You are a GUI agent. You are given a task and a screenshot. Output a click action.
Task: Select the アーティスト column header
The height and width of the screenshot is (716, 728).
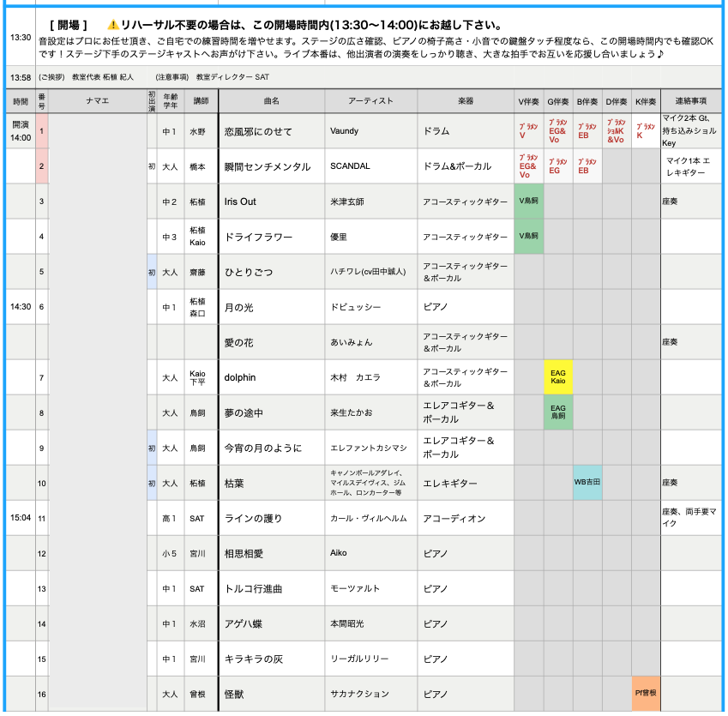[371, 101]
